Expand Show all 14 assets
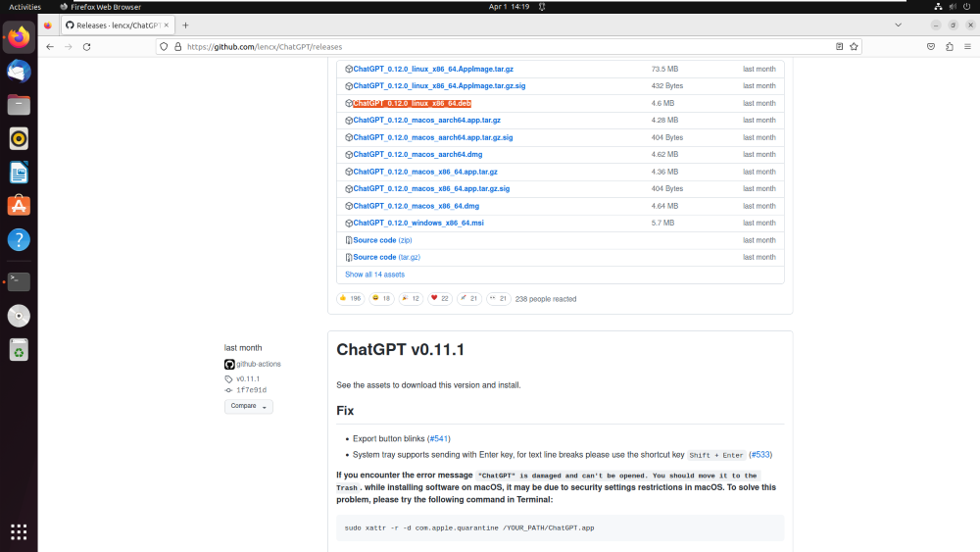980x552 pixels. [375, 275]
